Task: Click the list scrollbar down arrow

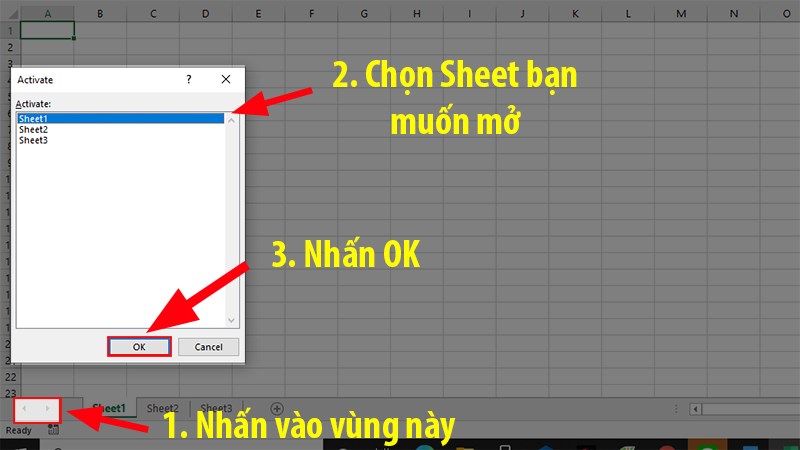Action: pos(231,320)
